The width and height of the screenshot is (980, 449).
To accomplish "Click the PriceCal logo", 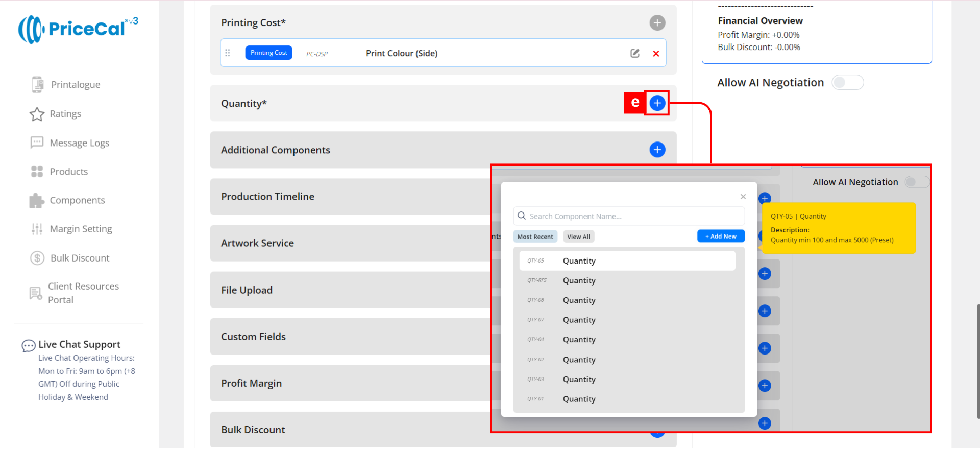I will point(78,29).
